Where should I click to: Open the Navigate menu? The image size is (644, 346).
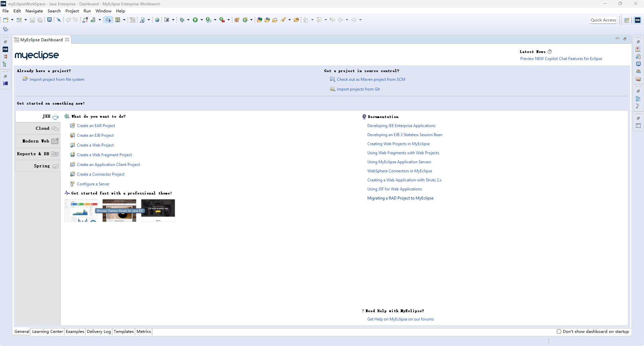coord(34,11)
